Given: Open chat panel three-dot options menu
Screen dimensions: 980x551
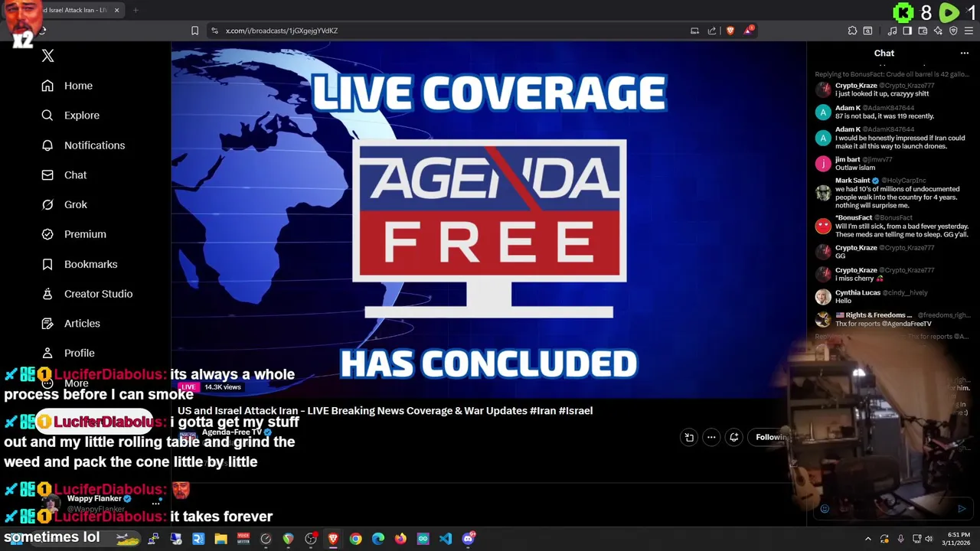Looking at the screenshot, I should pyautogui.click(x=965, y=54).
